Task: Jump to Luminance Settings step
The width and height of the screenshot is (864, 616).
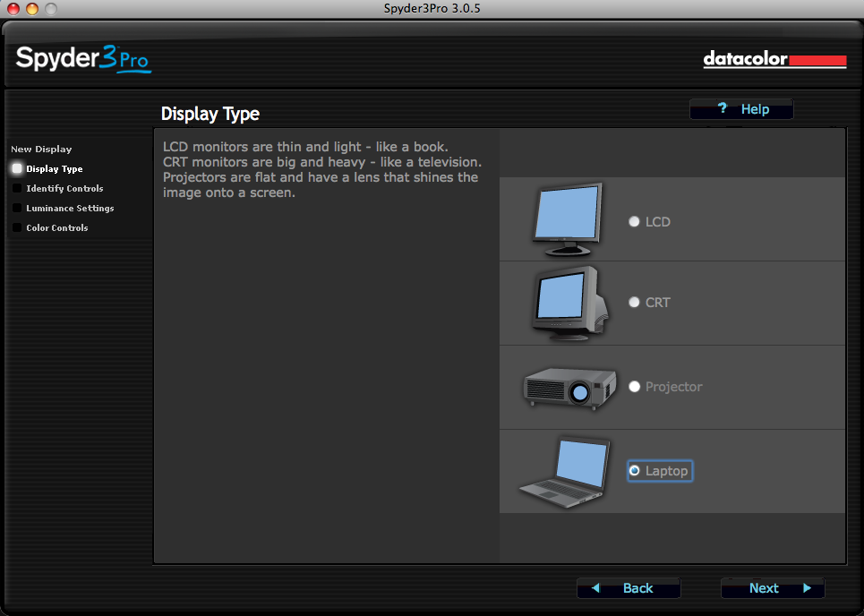Action: coord(70,209)
